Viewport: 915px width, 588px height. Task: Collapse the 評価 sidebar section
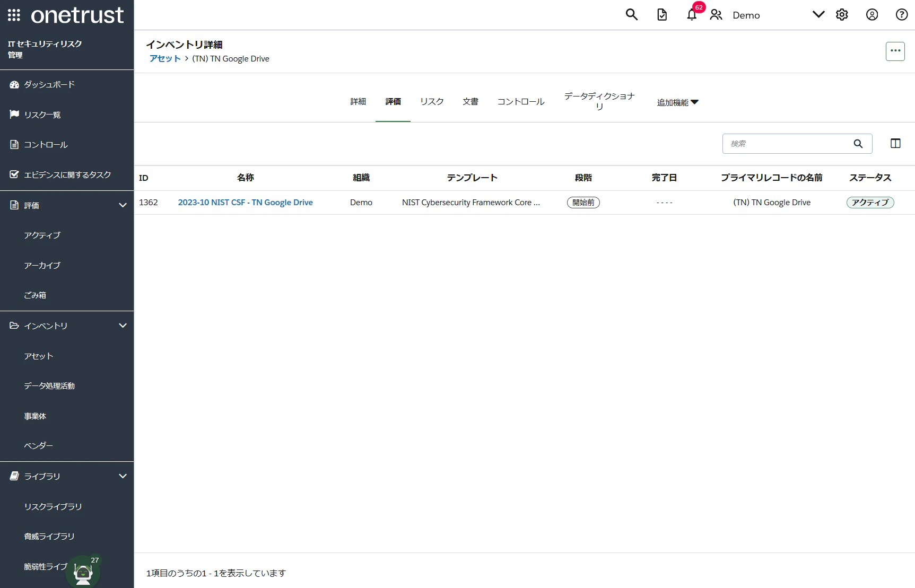[123, 205]
